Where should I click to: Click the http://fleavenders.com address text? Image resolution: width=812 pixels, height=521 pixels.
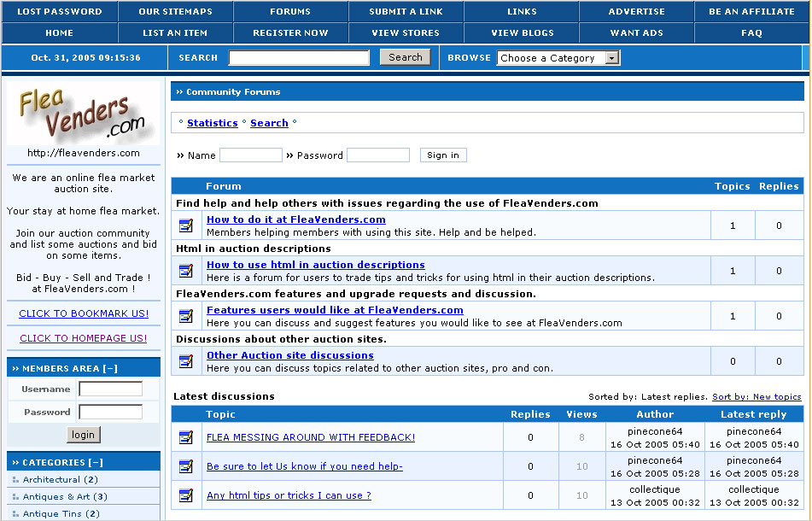[84, 153]
